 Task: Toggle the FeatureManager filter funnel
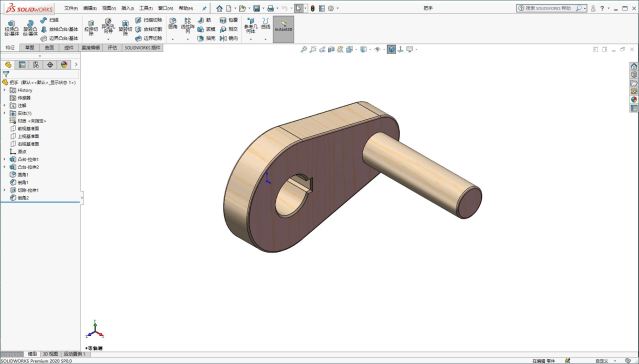coord(6,74)
